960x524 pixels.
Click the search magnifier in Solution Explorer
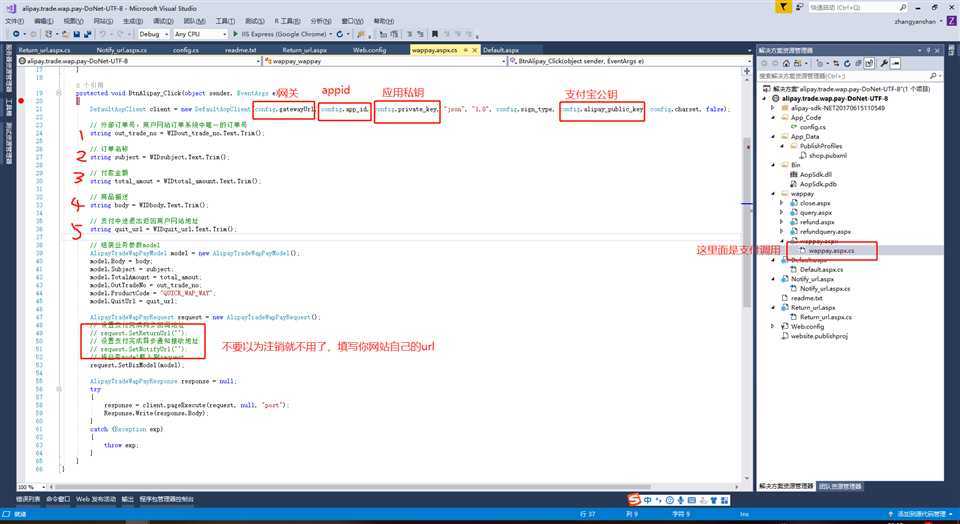932,76
